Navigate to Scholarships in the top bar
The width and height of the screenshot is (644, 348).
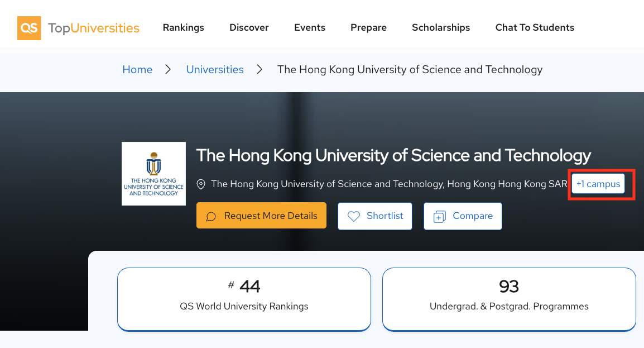(441, 27)
